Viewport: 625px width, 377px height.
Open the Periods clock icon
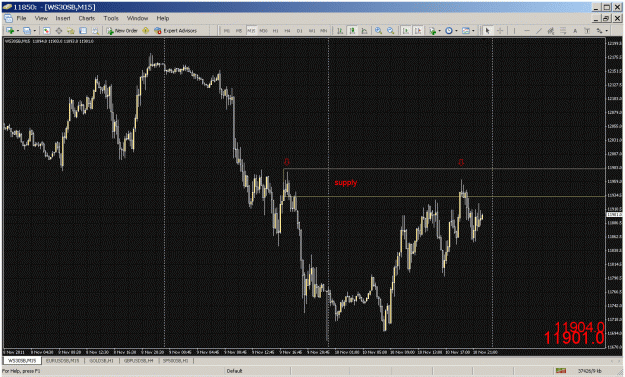pyautogui.click(x=449, y=31)
